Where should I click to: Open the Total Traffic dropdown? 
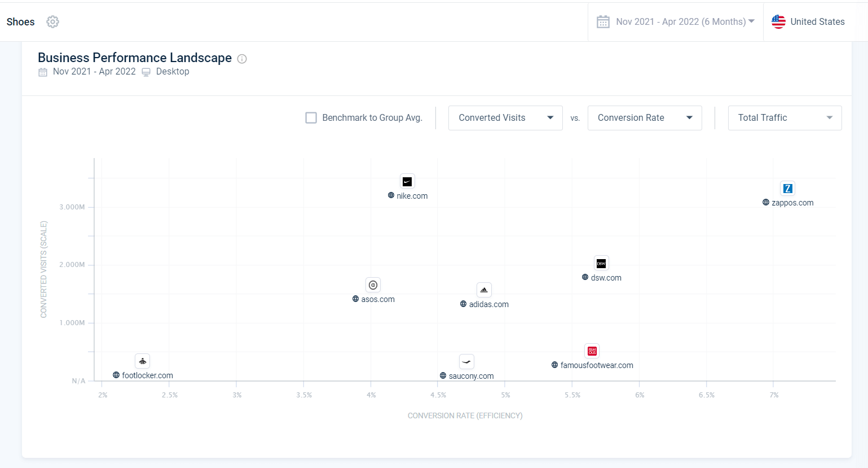(785, 118)
